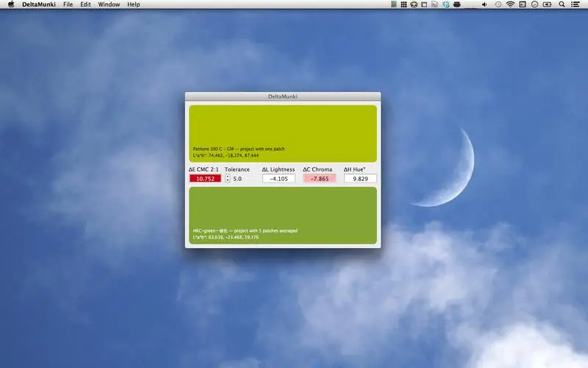Open the battery status menu
Screen dimensions: 588x368
coord(547,4)
